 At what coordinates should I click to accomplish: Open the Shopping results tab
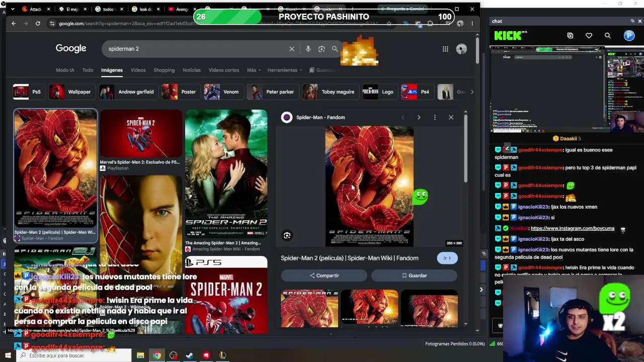pyautogui.click(x=164, y=70)
